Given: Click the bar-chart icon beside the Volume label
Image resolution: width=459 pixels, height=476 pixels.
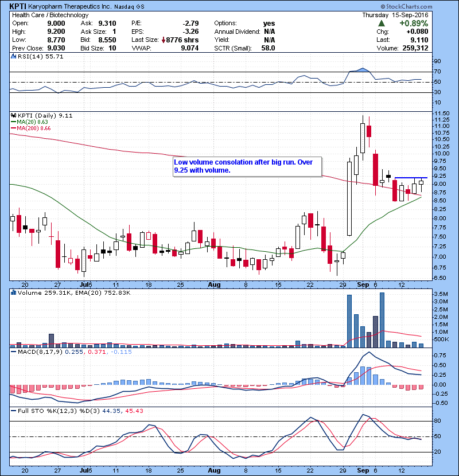Looking at the screenshot, I should pyautogui.click(x=13, y=292).
